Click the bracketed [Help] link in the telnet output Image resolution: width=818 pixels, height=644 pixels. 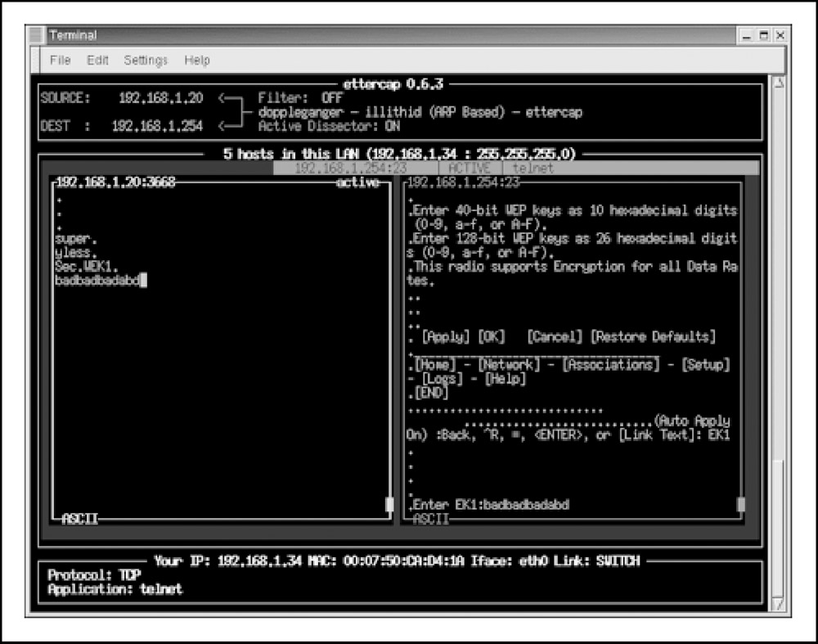pos(505,378)
